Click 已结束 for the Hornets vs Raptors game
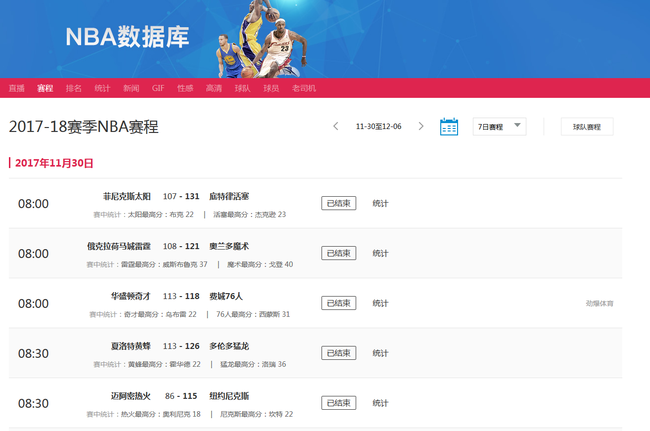The height and width of the screenshot is (431, 650). [339, 353]
